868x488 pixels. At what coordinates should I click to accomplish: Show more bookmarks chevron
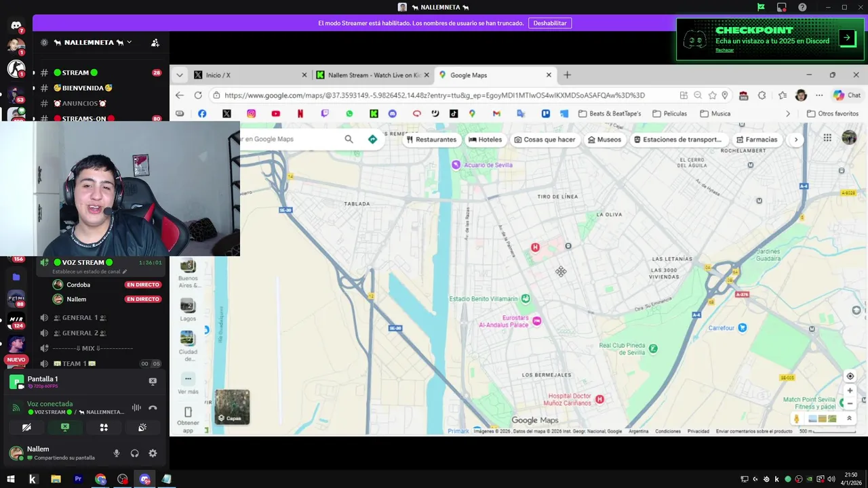(x=788, y=114)
